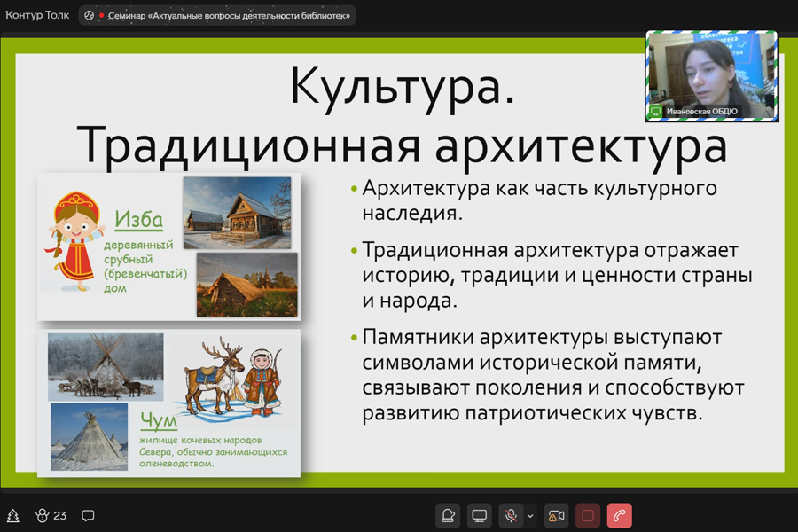
Task: Click the connection status icon beside title
Action: (x=90, y=15)
